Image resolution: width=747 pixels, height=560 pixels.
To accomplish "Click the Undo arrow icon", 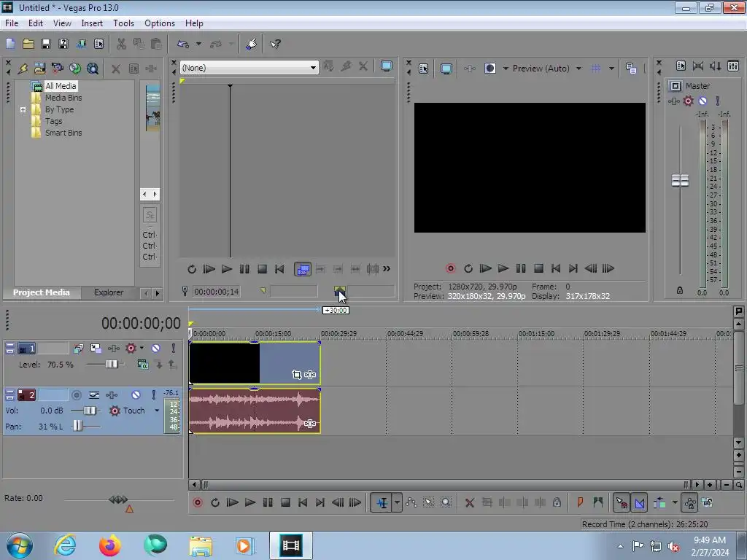I will click(x=183, y=44).
